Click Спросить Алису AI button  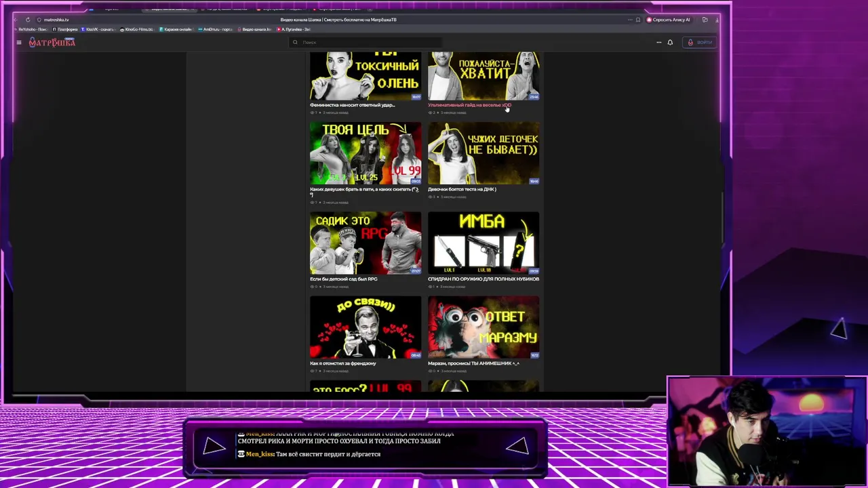[668, 20]
